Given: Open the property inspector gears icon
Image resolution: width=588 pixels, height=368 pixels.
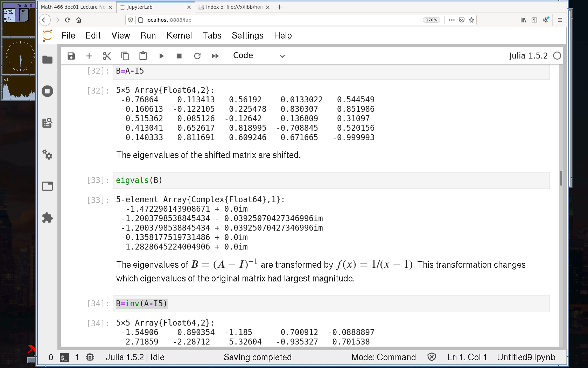Looking at the screenshot, I should [47, 155].
